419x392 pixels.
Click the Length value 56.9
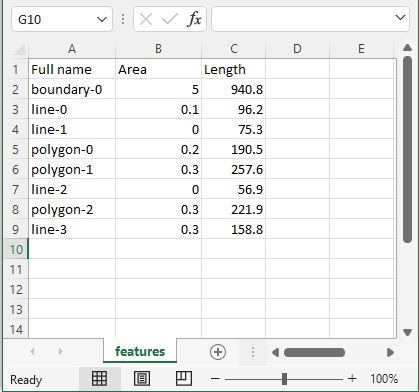point(234,189)
